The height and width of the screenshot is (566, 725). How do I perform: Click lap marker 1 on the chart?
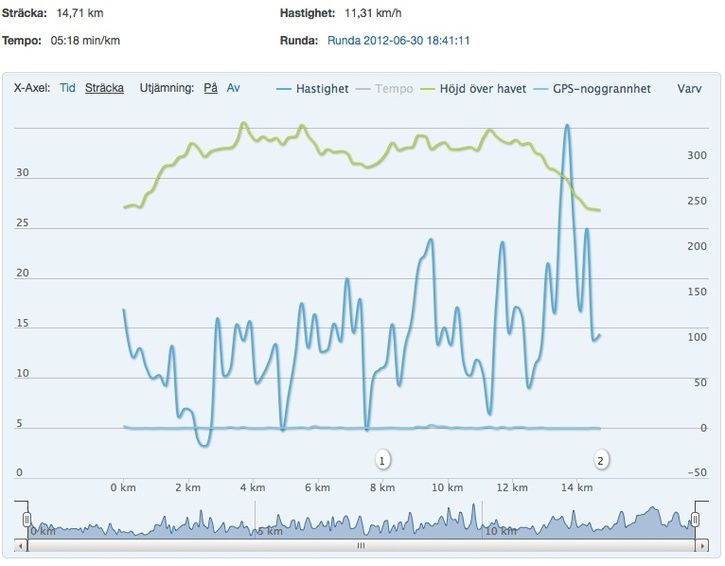(x=382, y=460)
